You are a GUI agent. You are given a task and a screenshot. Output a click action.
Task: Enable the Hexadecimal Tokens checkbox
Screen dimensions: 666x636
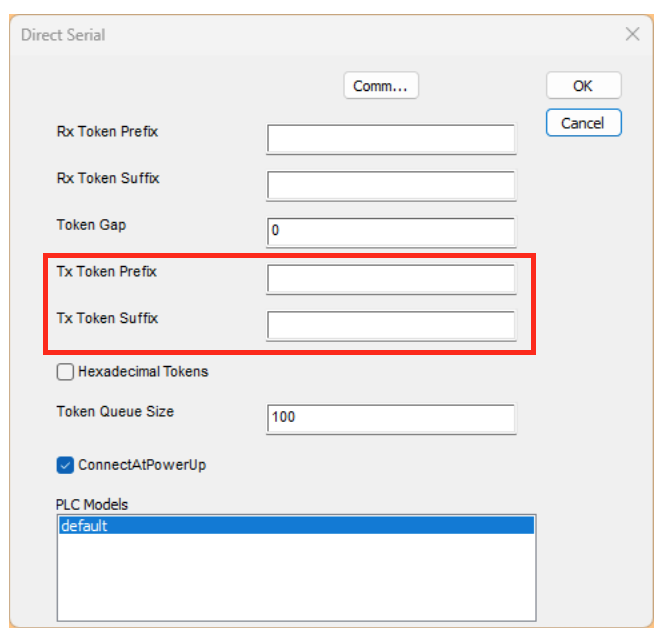(x=66, y=372)
